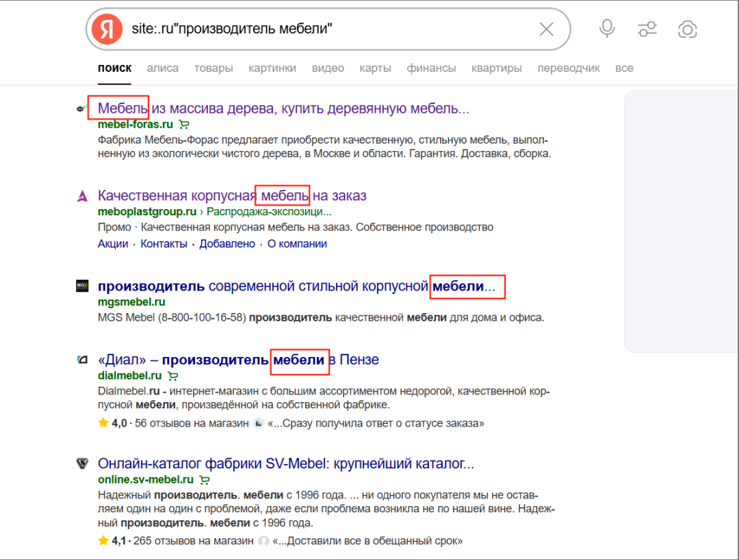Switch to the картинки tab
The width and height of the screenshot is (739, 560).
click(272, 68)
